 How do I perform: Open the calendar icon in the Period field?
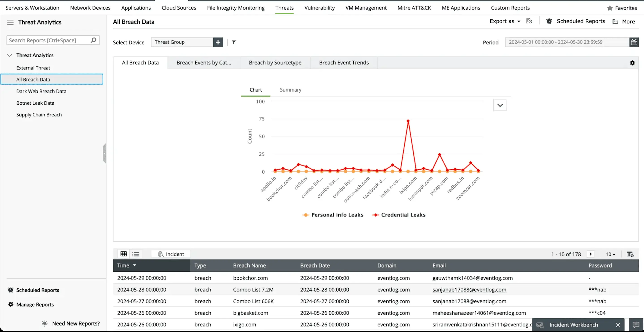click(634, 42)
